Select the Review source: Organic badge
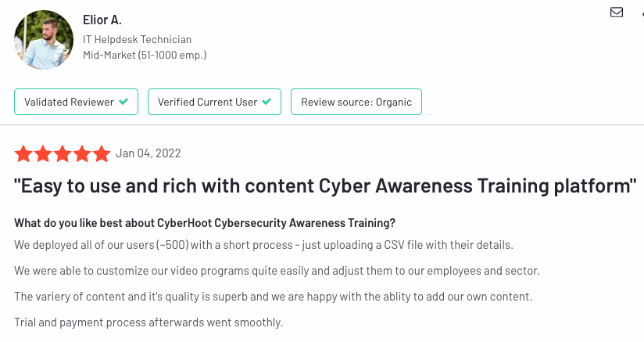 356,102
